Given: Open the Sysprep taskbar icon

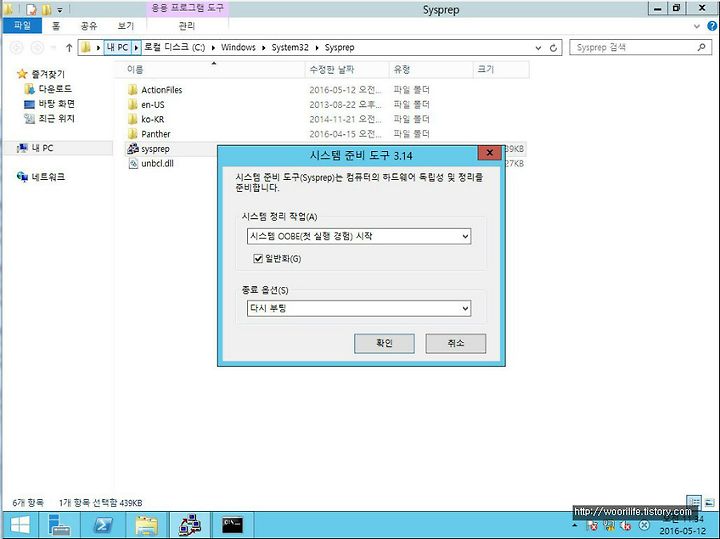Looking at the screenshot, I should click(190, 525).
